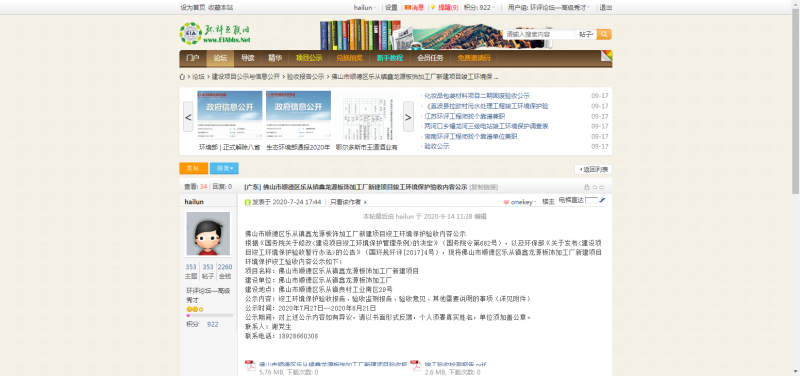Open the 会员任务 navigation tab

(430, 58)
